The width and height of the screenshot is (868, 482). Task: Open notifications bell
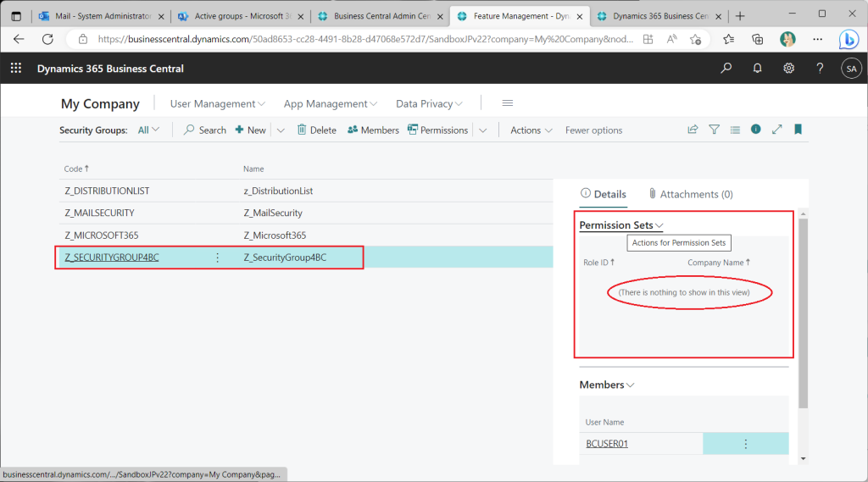click(757, 68)
